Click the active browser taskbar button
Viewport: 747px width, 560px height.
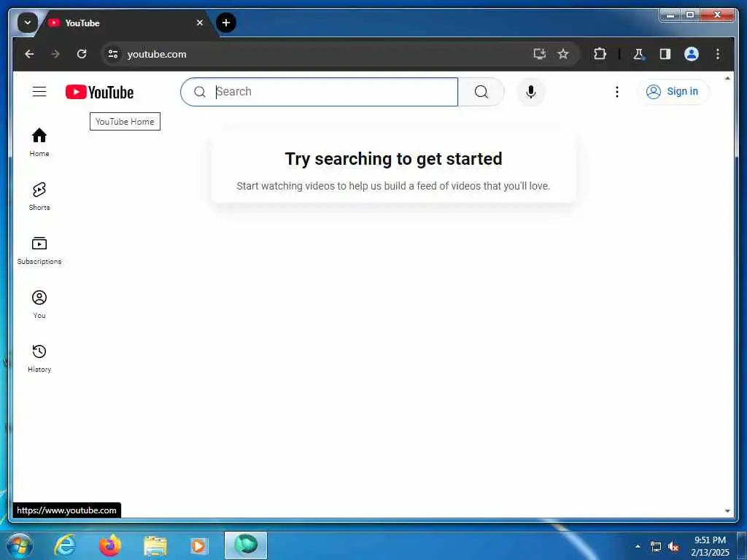click(x=246, y=545)
